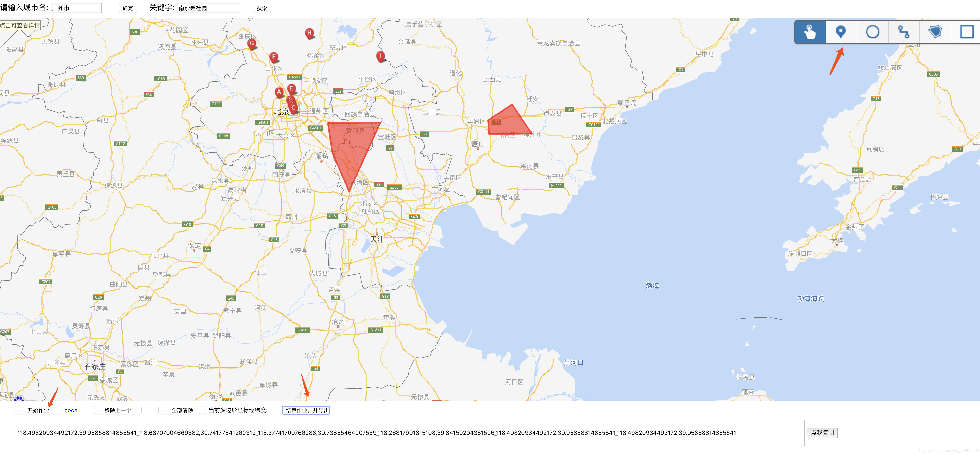Focus the city name input field
Viewport: 980px width, 455px height.
(76, 8)
